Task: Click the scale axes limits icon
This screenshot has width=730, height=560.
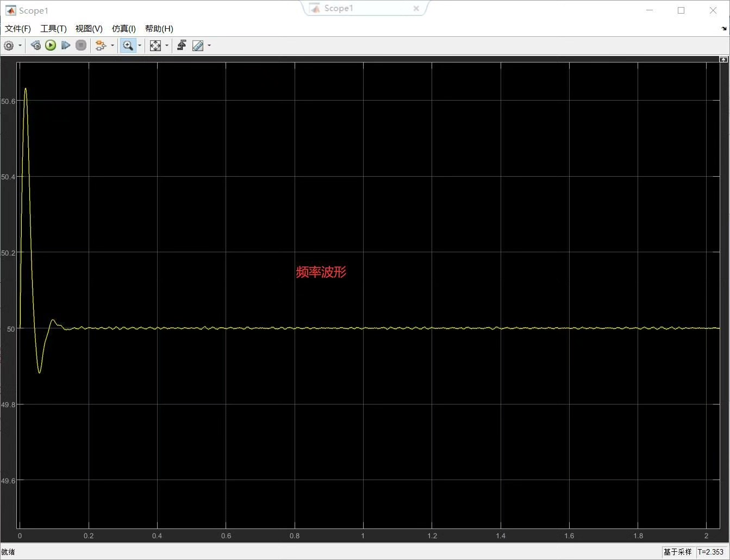Action: (155, 46)
